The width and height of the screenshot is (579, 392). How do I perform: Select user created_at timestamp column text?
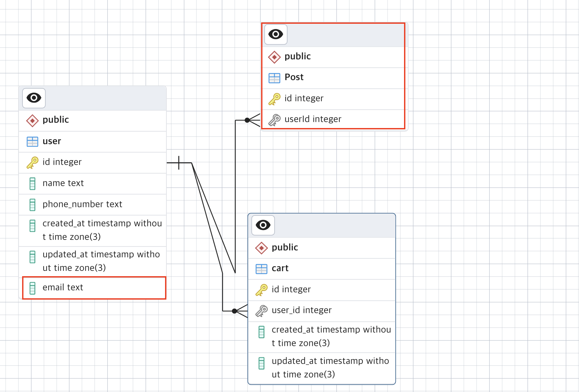tap(102, 230)
